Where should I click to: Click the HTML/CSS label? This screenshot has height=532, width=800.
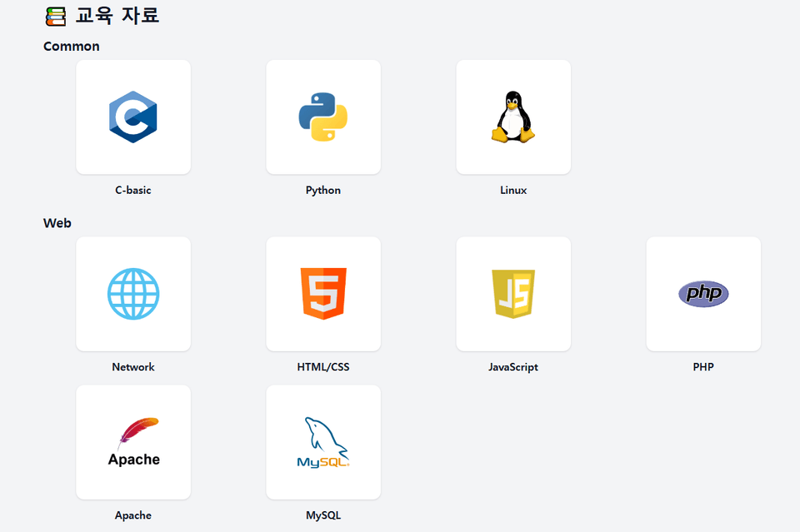(323, 367)
